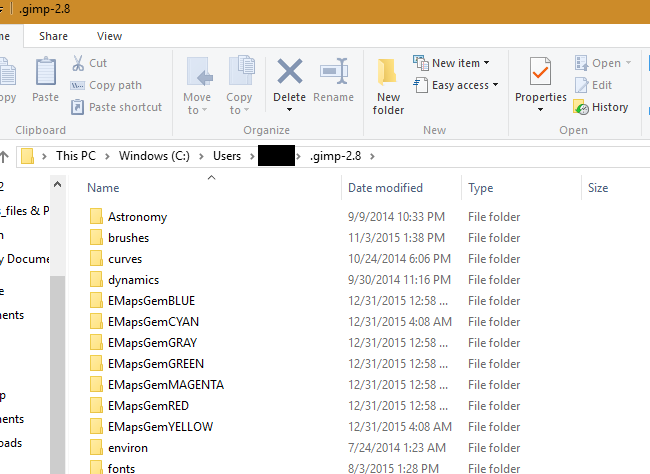Image resolution: width=650 pixels, height=474 pixels.
Task: Select the EMapsGemMAGENTA folder name
Action: pyautogui.click(x=166, y=385)
